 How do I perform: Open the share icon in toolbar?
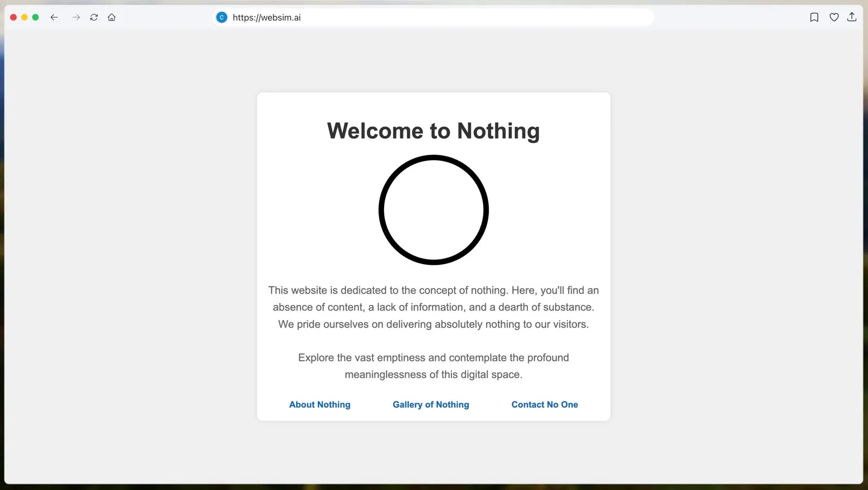point(852,17)
